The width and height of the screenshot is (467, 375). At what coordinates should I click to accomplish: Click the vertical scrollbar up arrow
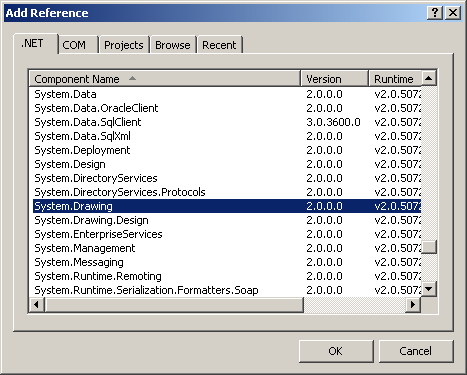(429, 78)
